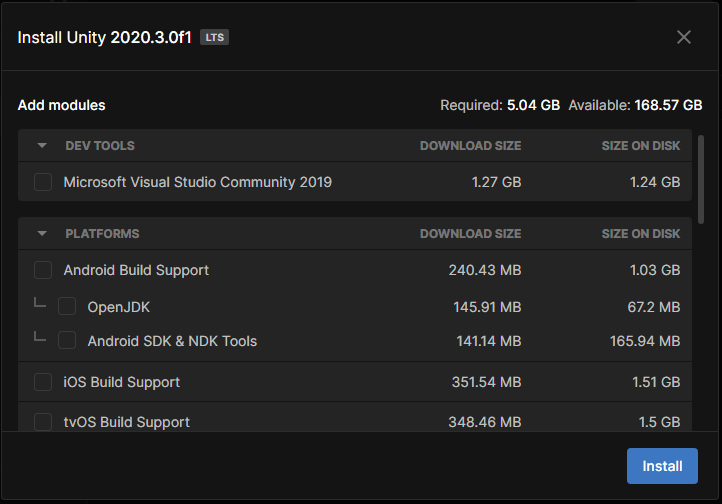
Task: Click the PLATFORMS section header label
Action: pos(102,233)
